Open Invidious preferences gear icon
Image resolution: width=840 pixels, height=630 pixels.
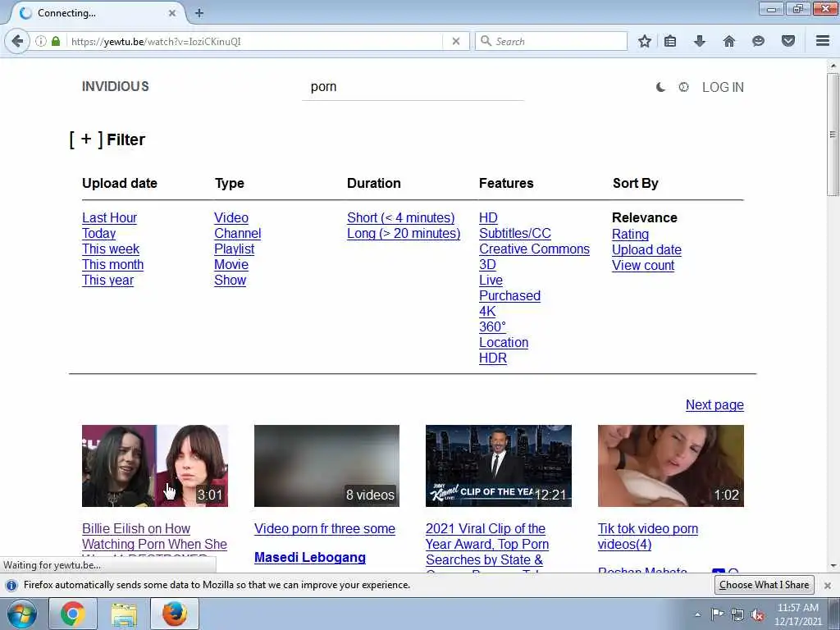click(x=683, y=87)
